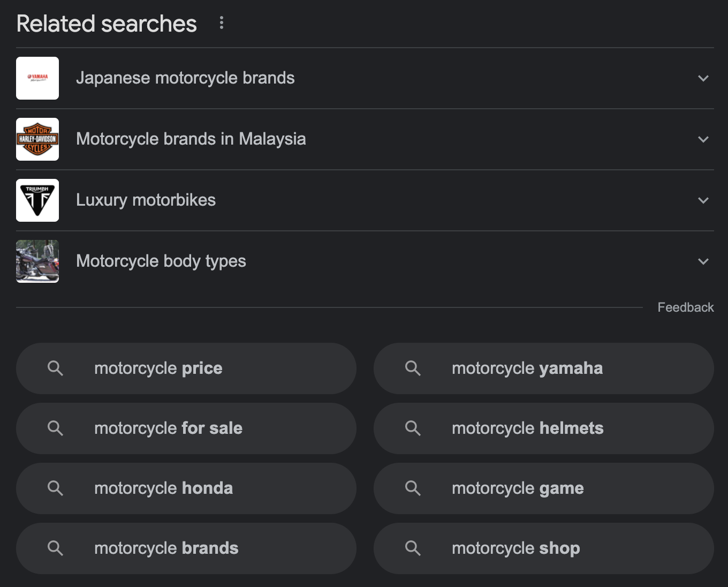This screenshot has height=587, width=728.
Task: Expand Motorcycle brands in Malaysia chevron
Action: click(x=703, y=139)
